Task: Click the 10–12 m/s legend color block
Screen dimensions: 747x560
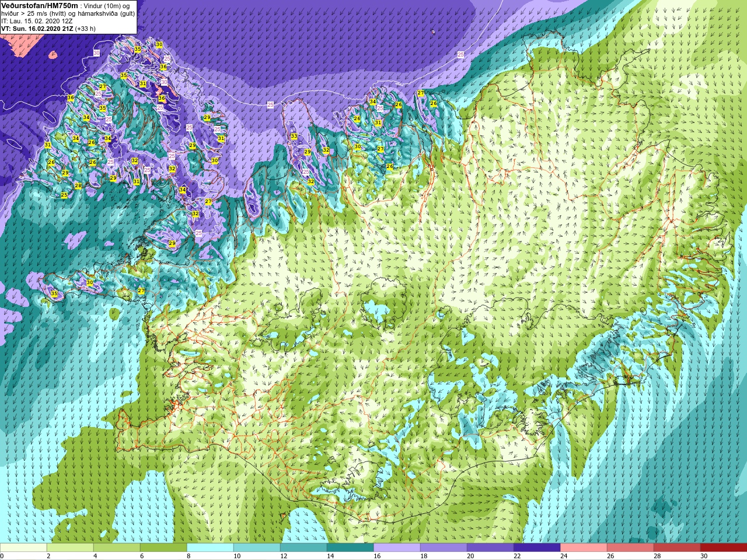Action: (x=257, y=548)
